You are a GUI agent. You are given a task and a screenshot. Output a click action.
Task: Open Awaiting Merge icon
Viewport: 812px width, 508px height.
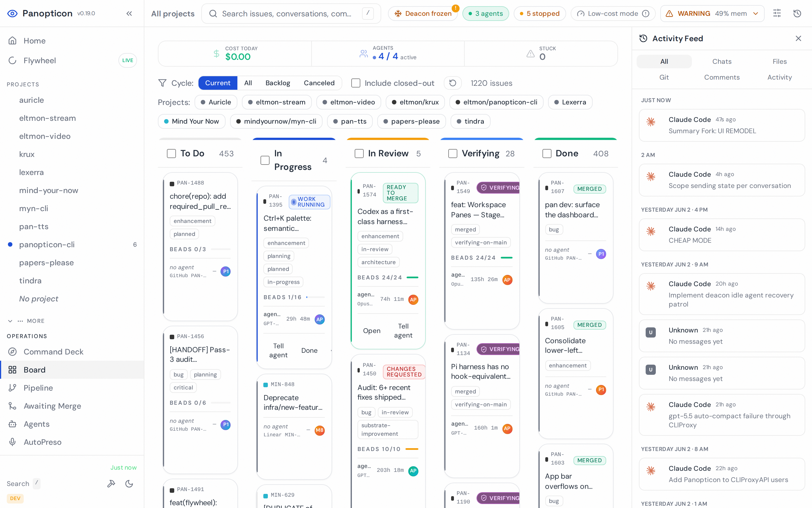point(12,406)
